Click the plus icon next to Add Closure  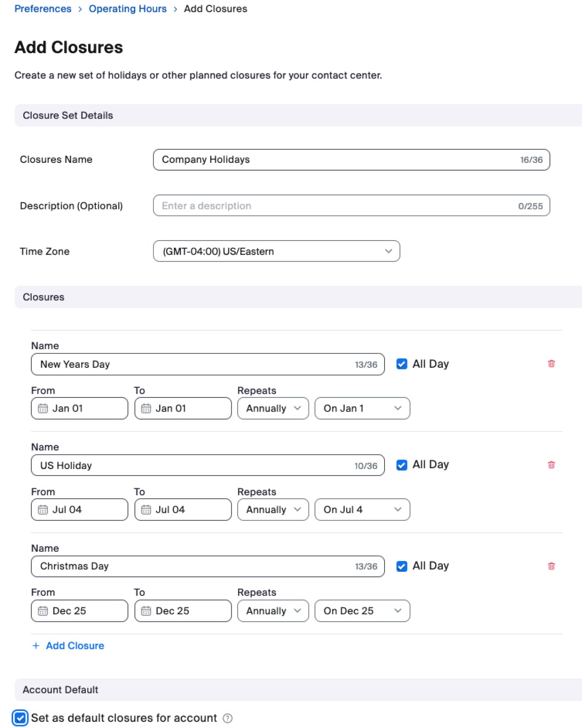(x=36, y=645)
